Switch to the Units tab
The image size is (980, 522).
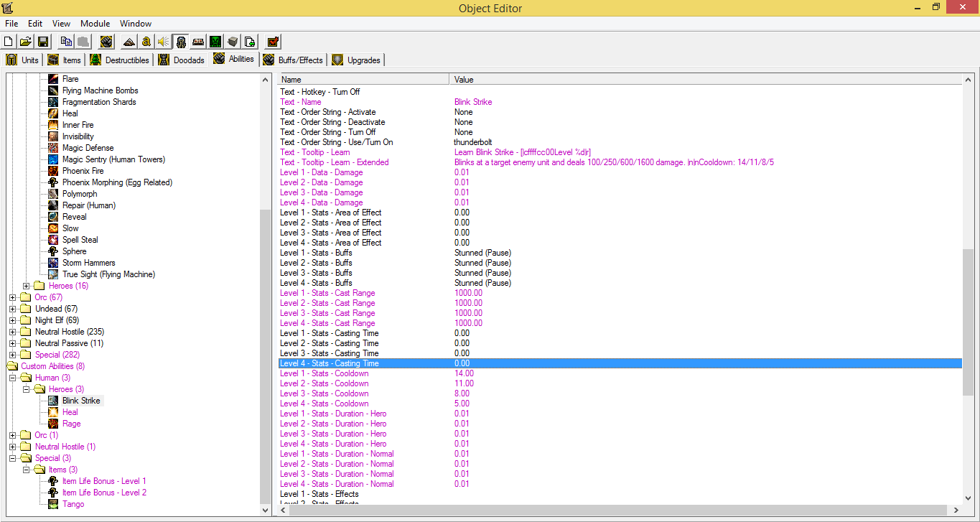[22, 60]
